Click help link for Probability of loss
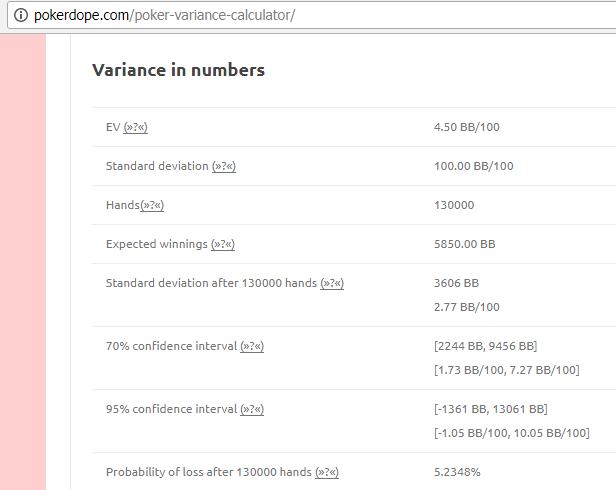Viewport: 616px width, 490px height. [327, 472]
